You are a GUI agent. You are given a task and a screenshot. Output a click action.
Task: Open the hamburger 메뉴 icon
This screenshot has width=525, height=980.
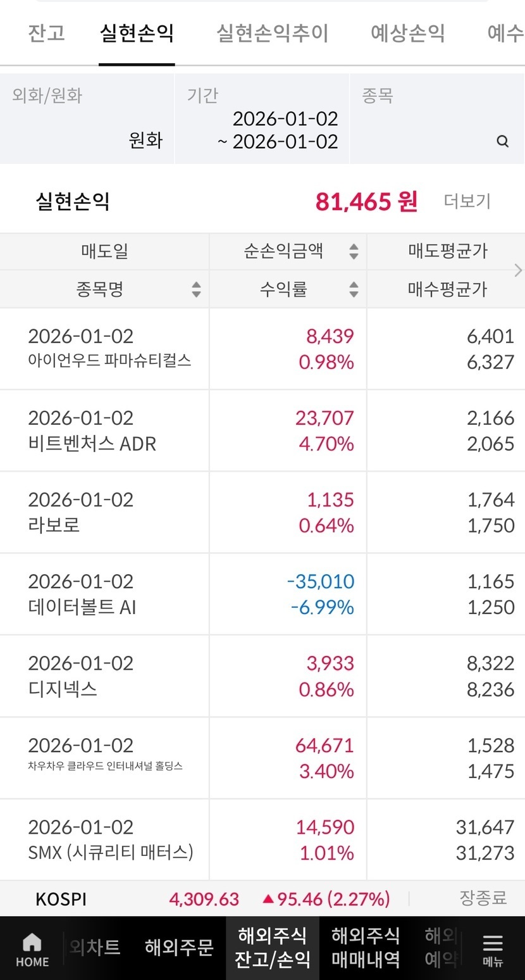pyautogui.click(x=493, y=950)
